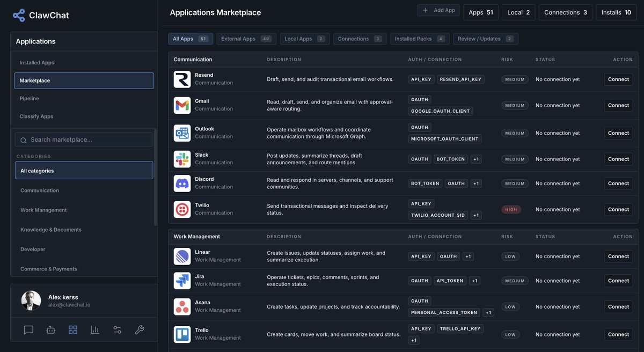Open the robot agent icon in bottom bar
This screenshot has height=352, width=644.
coord(51,330)
